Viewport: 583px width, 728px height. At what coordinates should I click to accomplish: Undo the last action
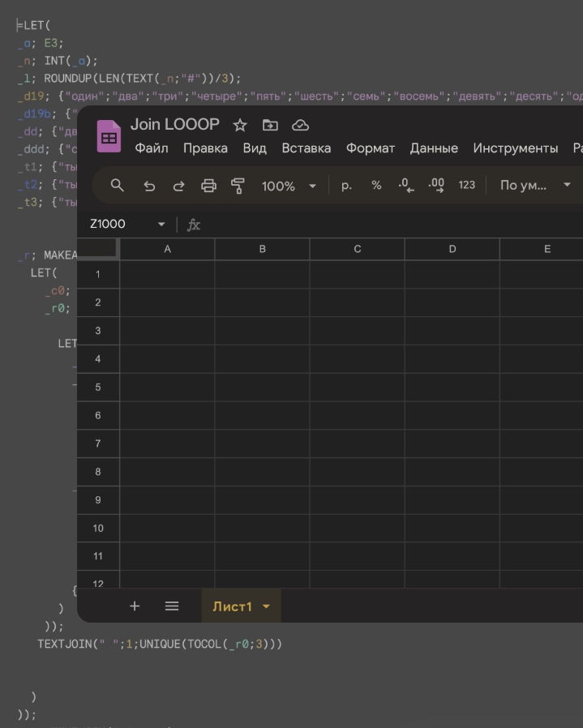coord(149,186)
